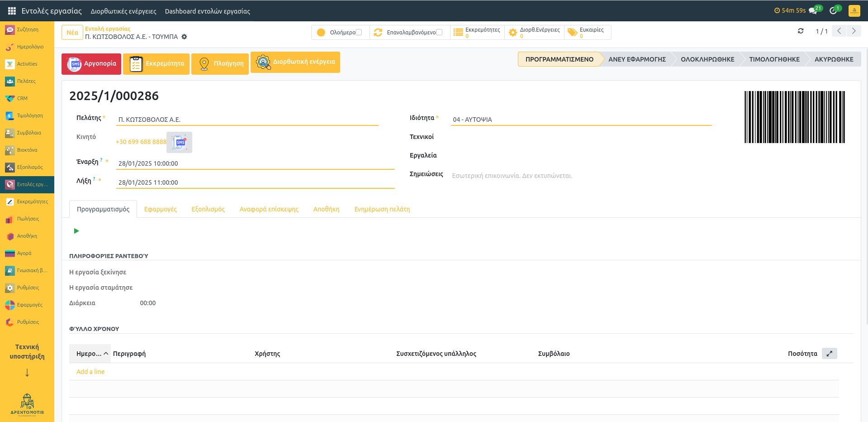
Task: Click the gear icon beside the record title
Action: [x=184, y=37]
